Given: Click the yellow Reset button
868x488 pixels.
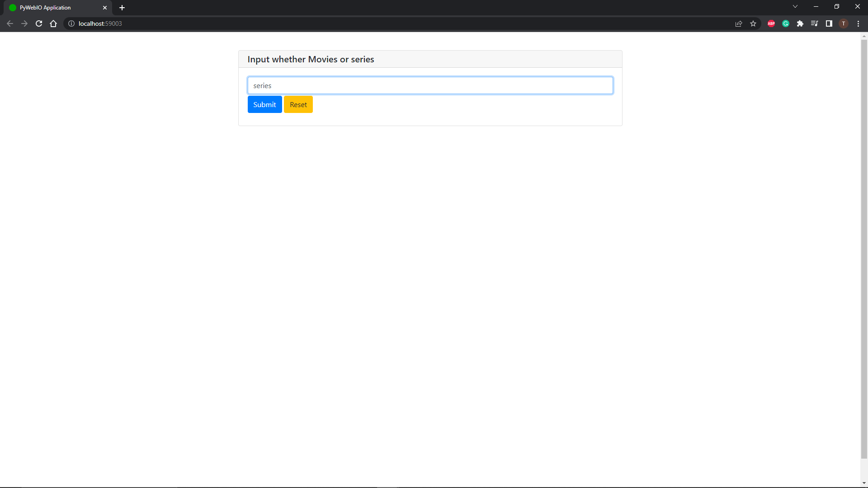Looking at the screenshot, I should (x=298, y=104).
